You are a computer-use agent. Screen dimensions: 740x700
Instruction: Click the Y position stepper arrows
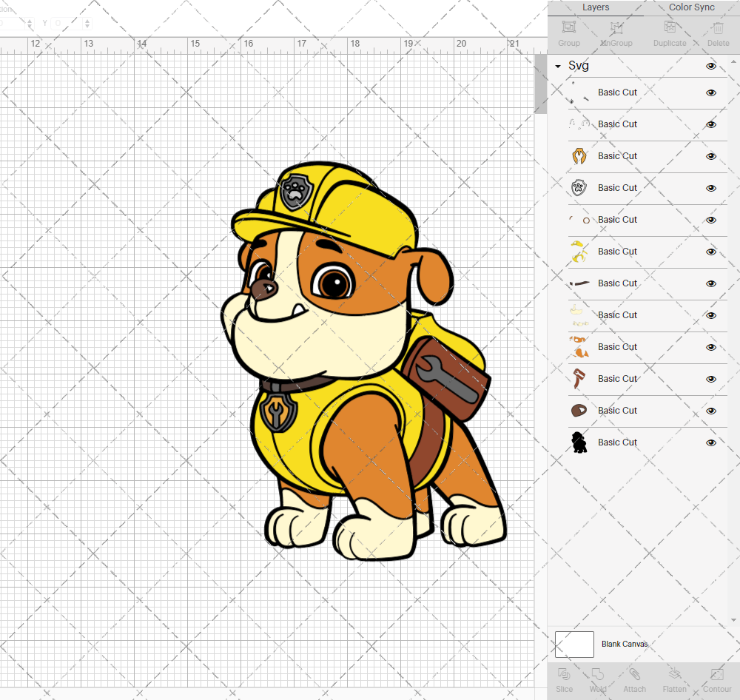[x=87, y=23]
